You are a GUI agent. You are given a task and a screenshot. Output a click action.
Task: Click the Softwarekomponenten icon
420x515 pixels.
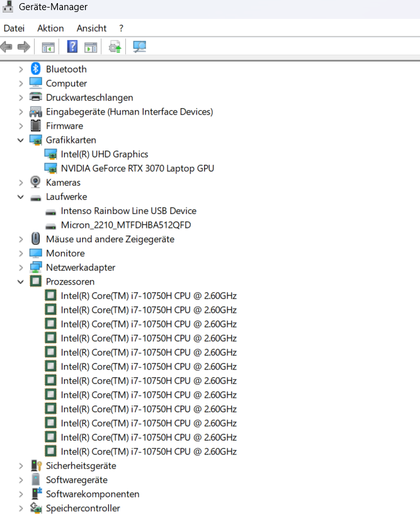[36, 494]
